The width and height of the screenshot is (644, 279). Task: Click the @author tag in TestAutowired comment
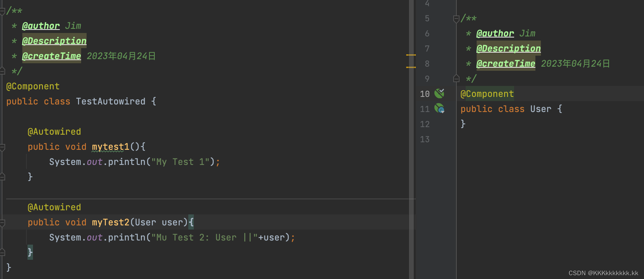[x=41, y=26]
